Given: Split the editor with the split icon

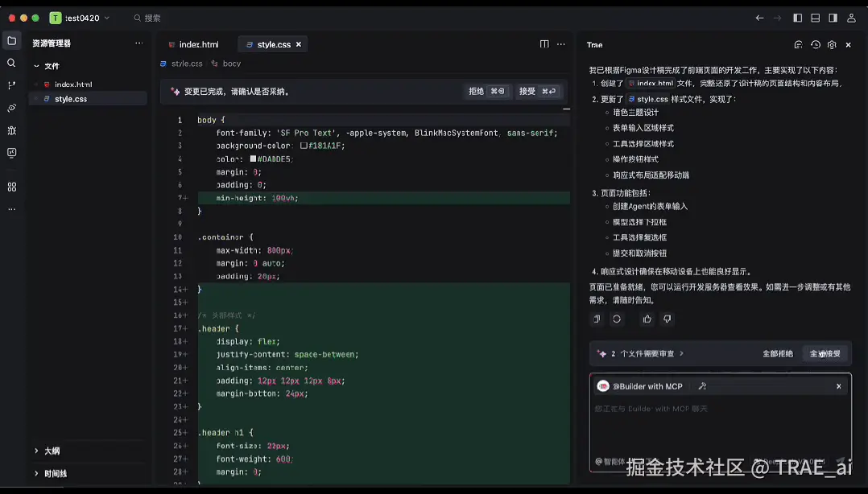Looking at the screenshot, I should pos(544,44).
